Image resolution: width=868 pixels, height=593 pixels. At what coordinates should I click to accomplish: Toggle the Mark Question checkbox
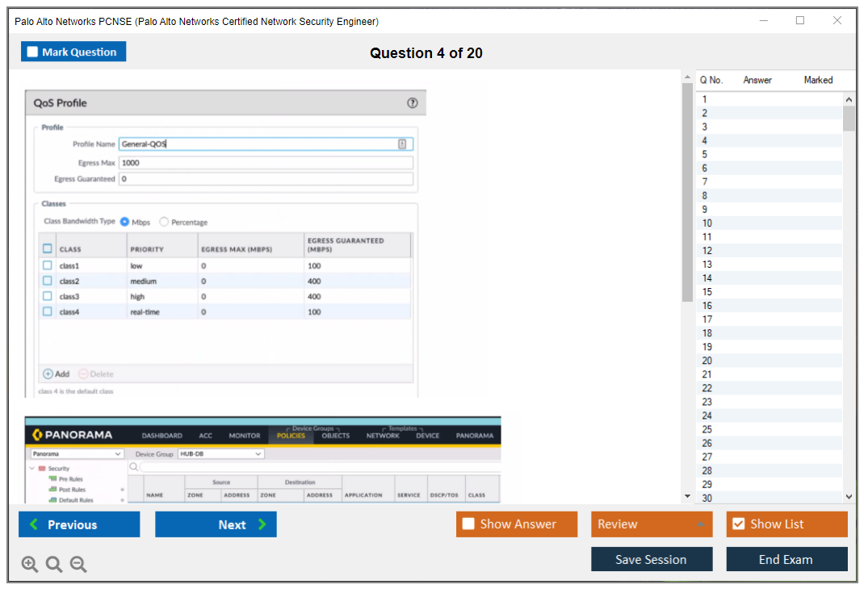pos(33,52)
